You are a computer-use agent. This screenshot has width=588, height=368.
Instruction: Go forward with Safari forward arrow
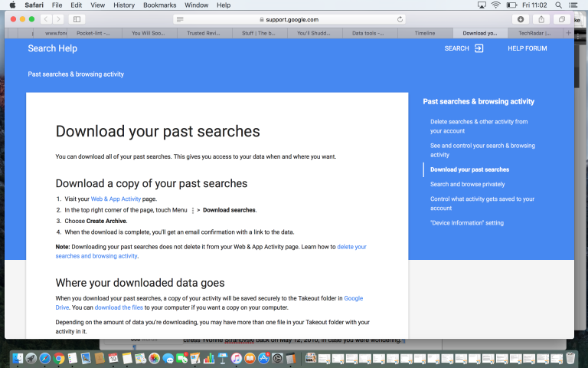coord(57,19)
